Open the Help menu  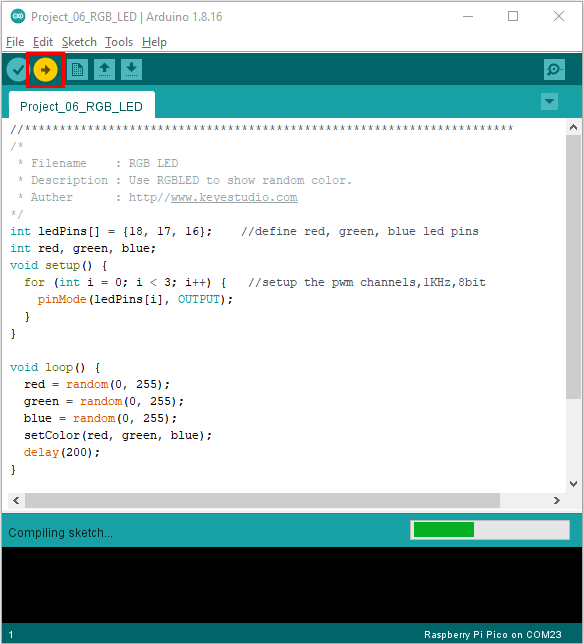pyautogui.click(x=154, y=42)
